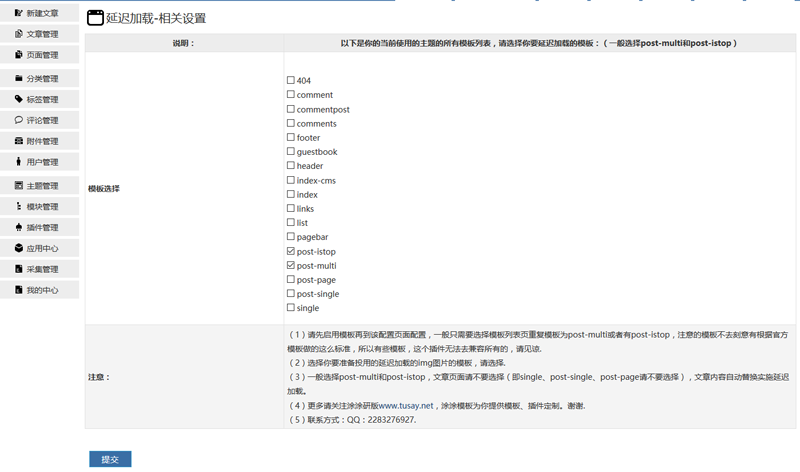Image resolution: width=800 pixels, height=472 pixels.
Task: Click the 页面管理 page icon
Action: [x=19, y=55]
